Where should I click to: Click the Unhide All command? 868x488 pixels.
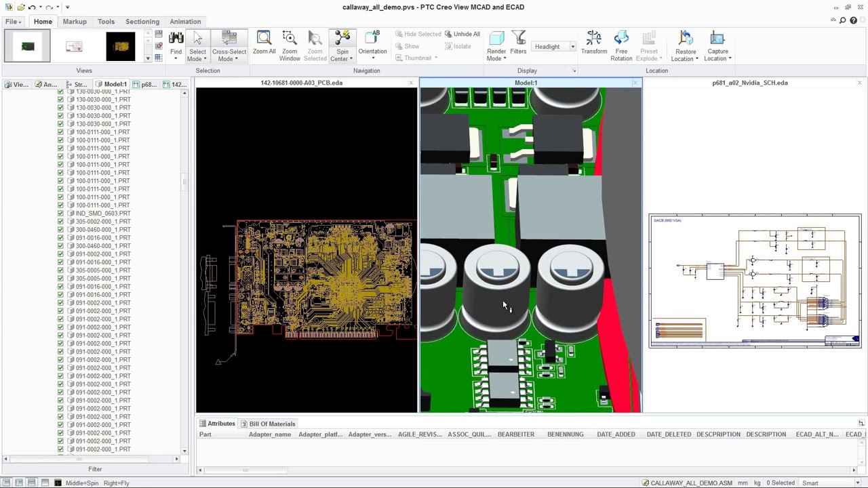click(462, 34)
